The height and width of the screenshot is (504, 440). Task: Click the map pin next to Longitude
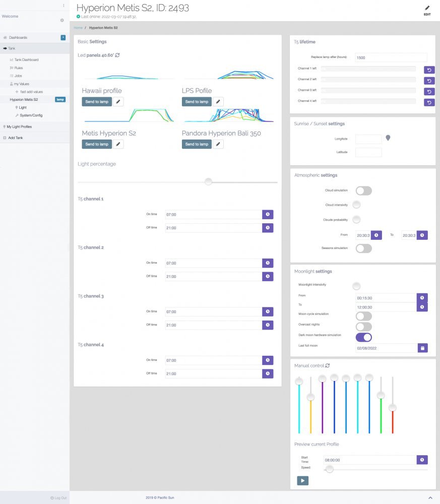tap(388, 138)
